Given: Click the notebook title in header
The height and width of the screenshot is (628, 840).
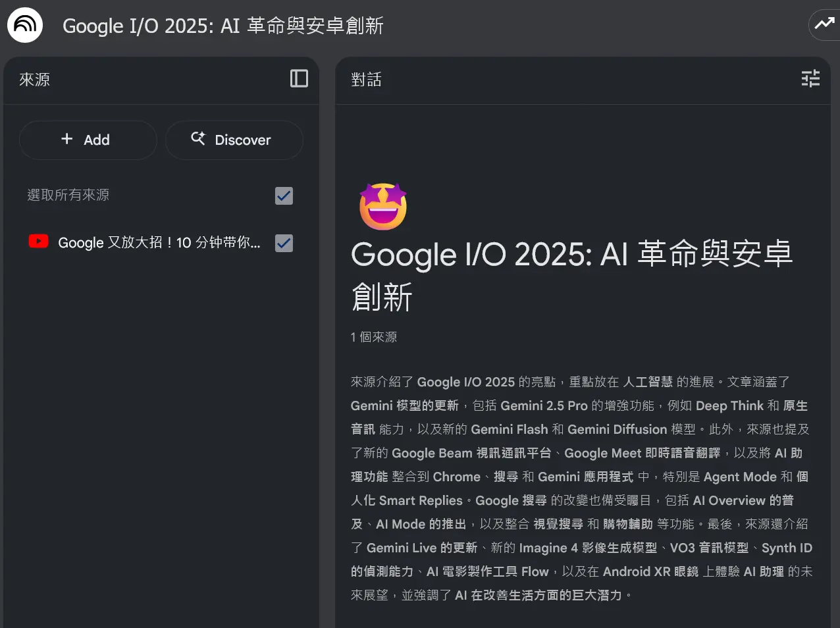Looking at the screenshot, I should [x=223, y=26].
